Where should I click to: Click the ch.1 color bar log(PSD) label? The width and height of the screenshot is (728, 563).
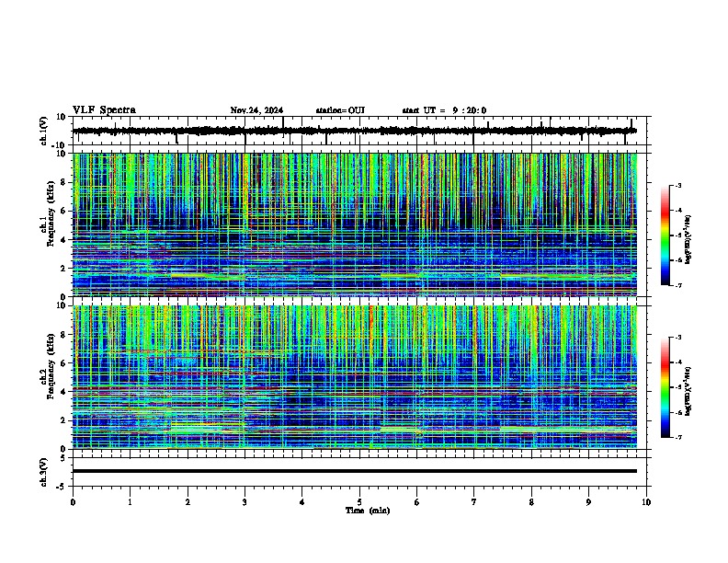coord(688,240)
